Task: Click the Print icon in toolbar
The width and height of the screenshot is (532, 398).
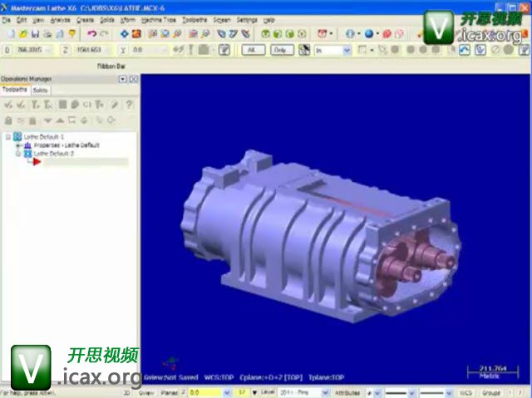Action: click(x=47, y=33)
